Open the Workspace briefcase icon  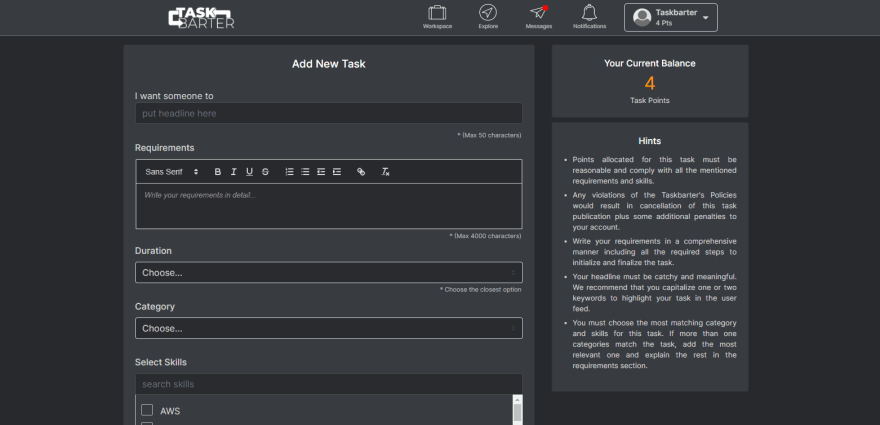point(437,13)
